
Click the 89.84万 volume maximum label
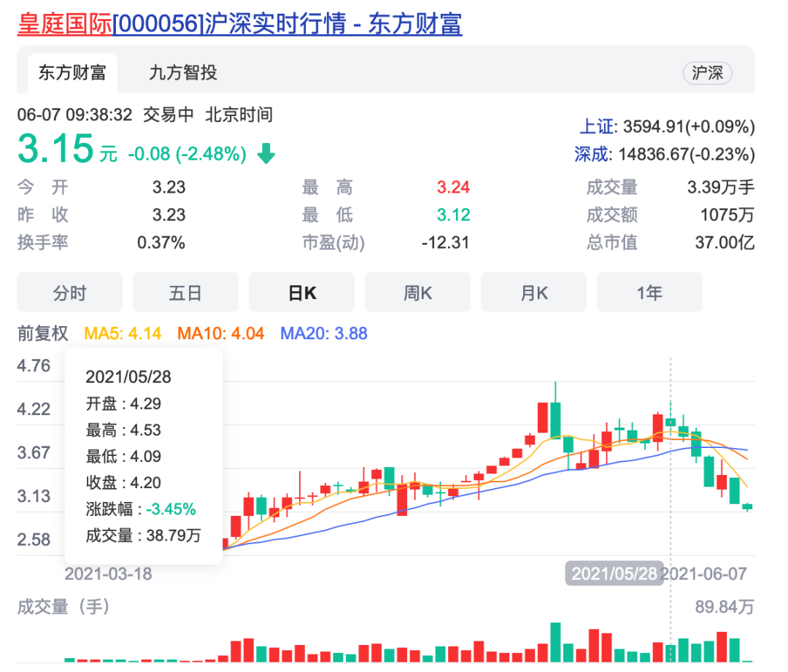coord(725,606)
